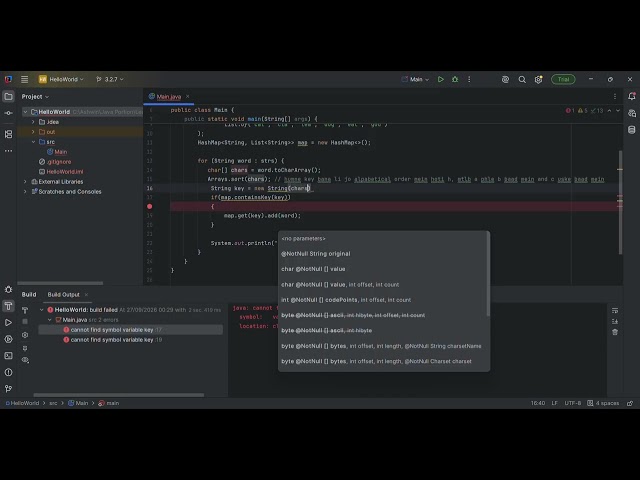Switch to the Build Output tab
Image resolution: width=640 pixels, height=480 pixels.
64,294
